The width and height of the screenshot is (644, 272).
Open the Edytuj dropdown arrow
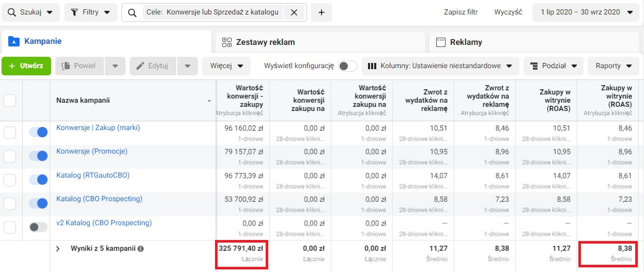(x=188, y=66)
